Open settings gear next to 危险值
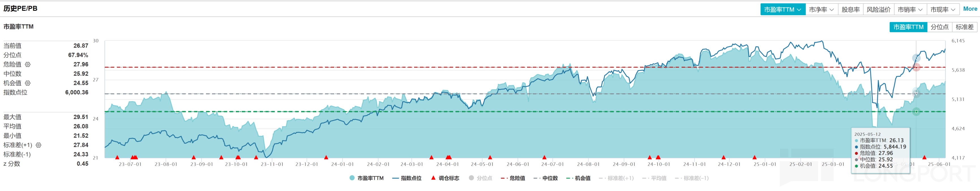 28,65
